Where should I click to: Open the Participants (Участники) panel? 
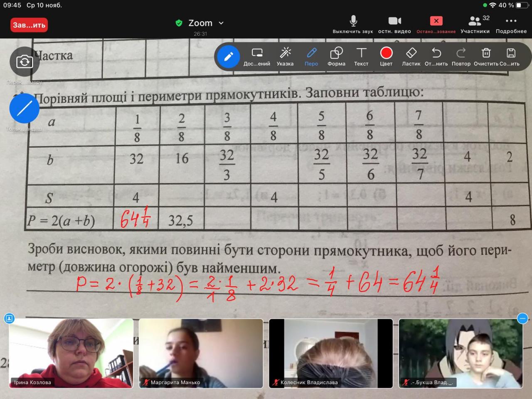[x=475, y=24]
